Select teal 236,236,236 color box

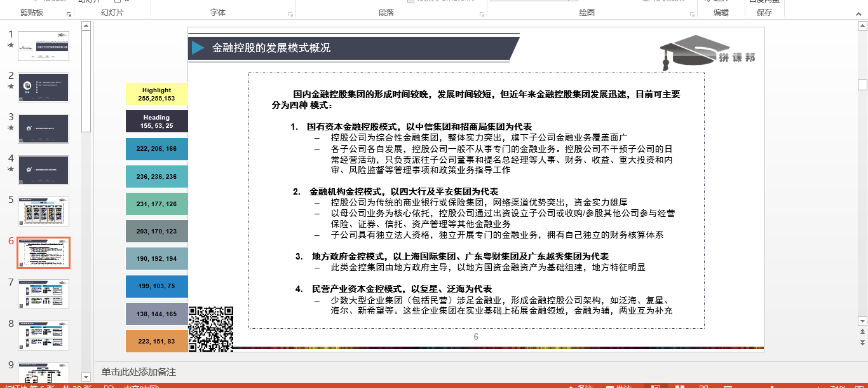pyautogui.click(x=156, y=176)
